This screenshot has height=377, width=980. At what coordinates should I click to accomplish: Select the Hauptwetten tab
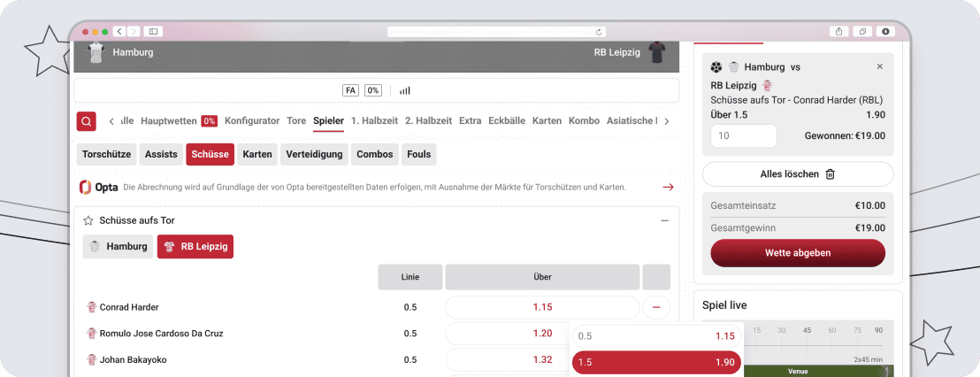169,120
